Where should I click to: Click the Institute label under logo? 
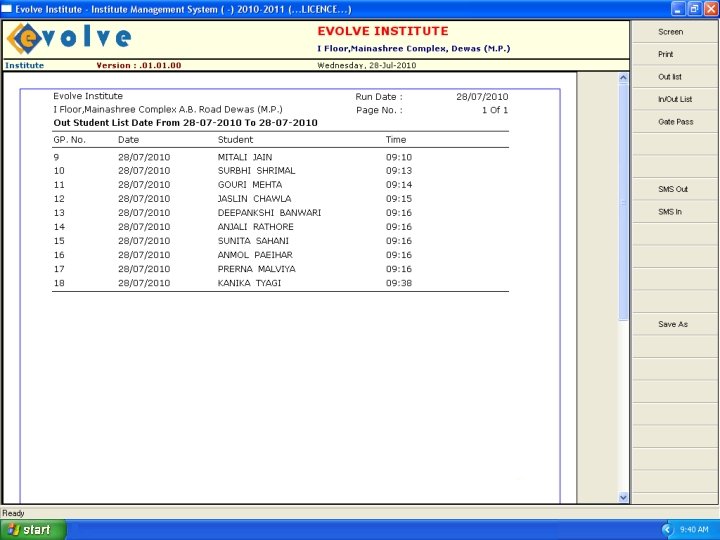24,65
